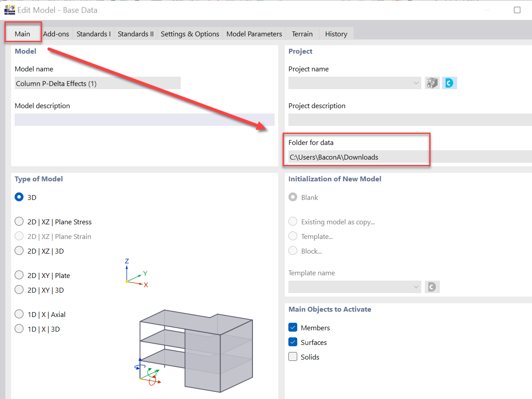Click into the Model description field

144,120
